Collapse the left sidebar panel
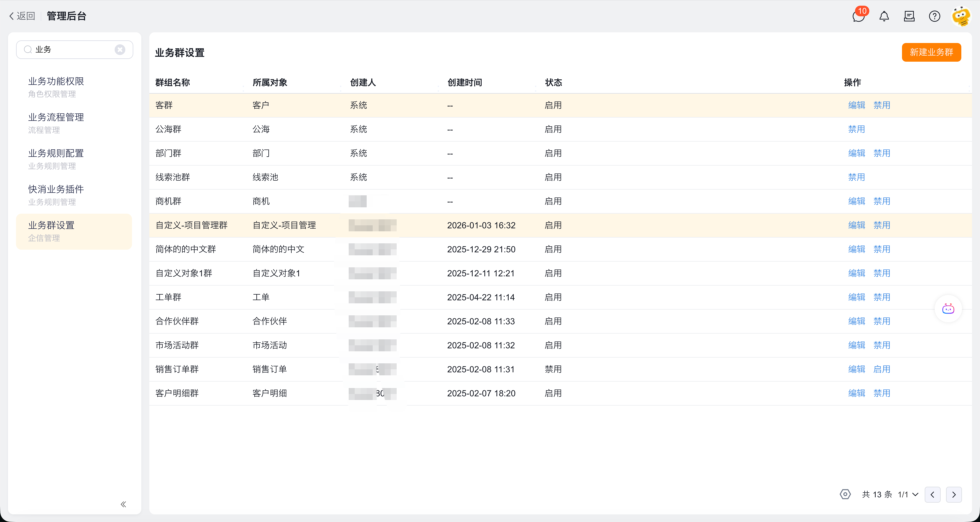 [x=123, y=504]
